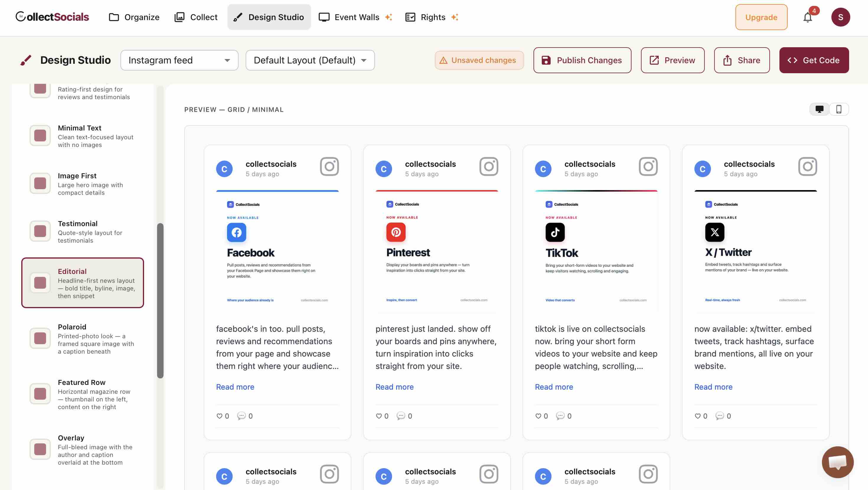The height and width of the screenshot is (490, 868).
Task: Click the Facebook post image thumbnail
Action: (x=277, y=252)
